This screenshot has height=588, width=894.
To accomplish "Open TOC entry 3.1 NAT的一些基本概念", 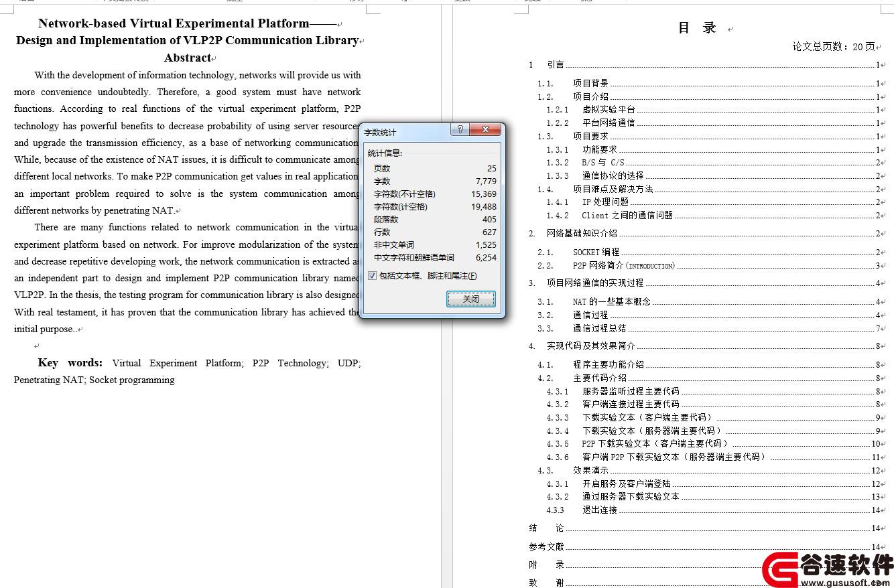I will [708, 302].
